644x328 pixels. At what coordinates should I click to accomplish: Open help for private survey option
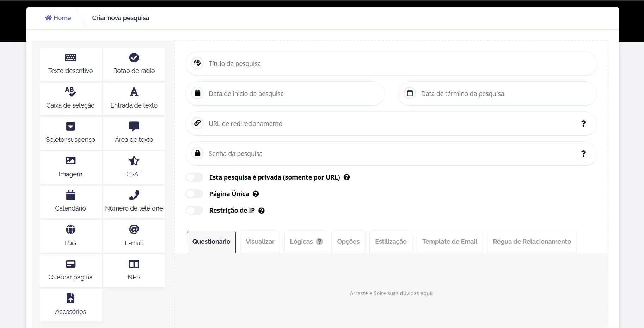(x=347, y=177)
